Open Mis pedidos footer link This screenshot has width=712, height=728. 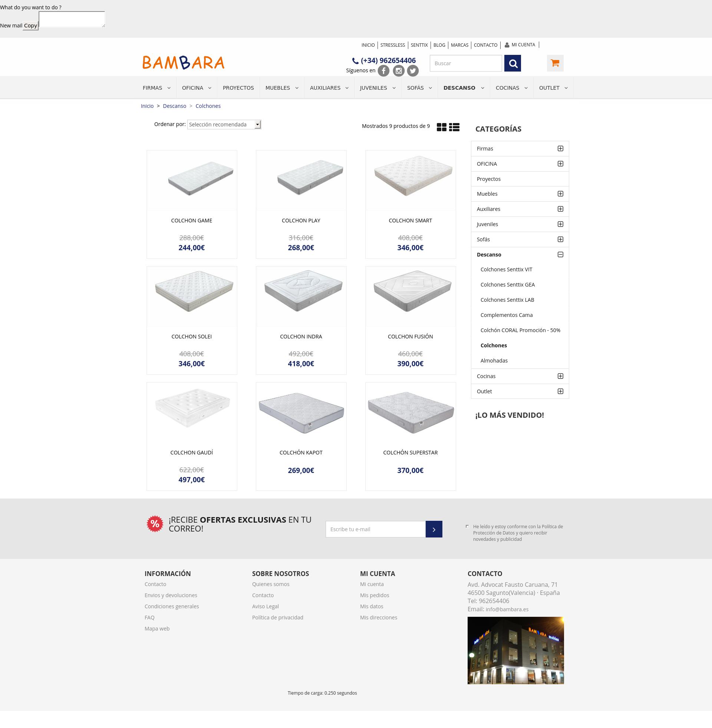click(x=374, y=595)
